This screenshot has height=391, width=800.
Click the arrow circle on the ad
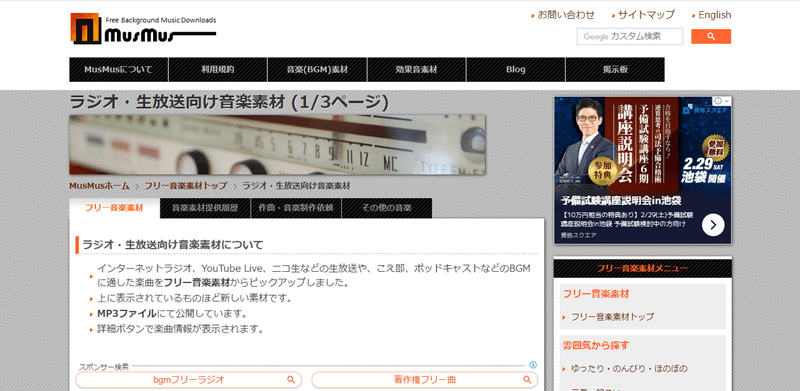click(x=713, y=225)
